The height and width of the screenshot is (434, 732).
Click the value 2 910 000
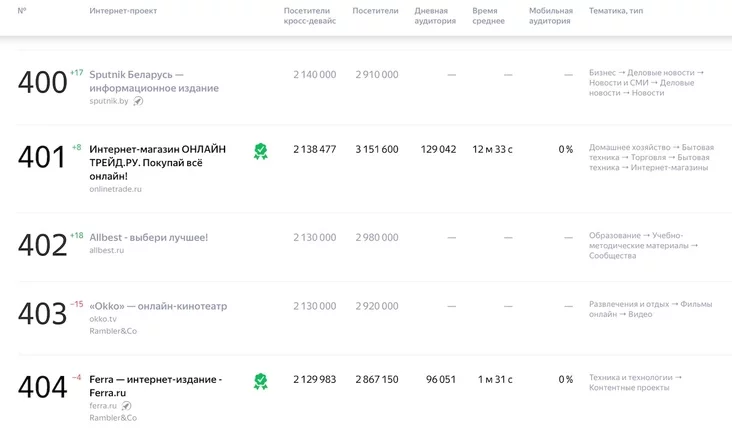point(377,75)
